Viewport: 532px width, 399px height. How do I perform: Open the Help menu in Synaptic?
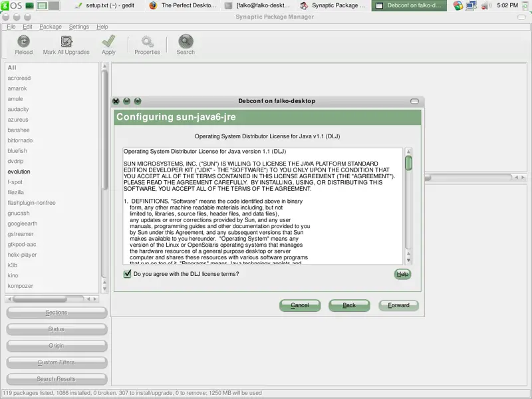102,27
